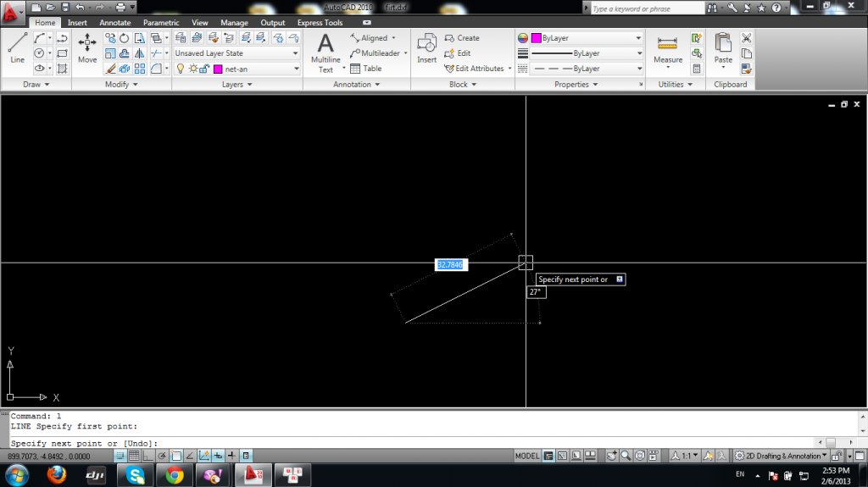
Task: Toggle Polar Tracking in status bar
Action: [x=162, y=456]
